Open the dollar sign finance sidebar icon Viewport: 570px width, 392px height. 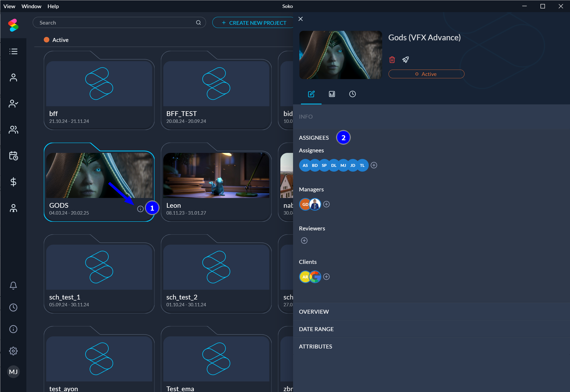pos(13,182)
